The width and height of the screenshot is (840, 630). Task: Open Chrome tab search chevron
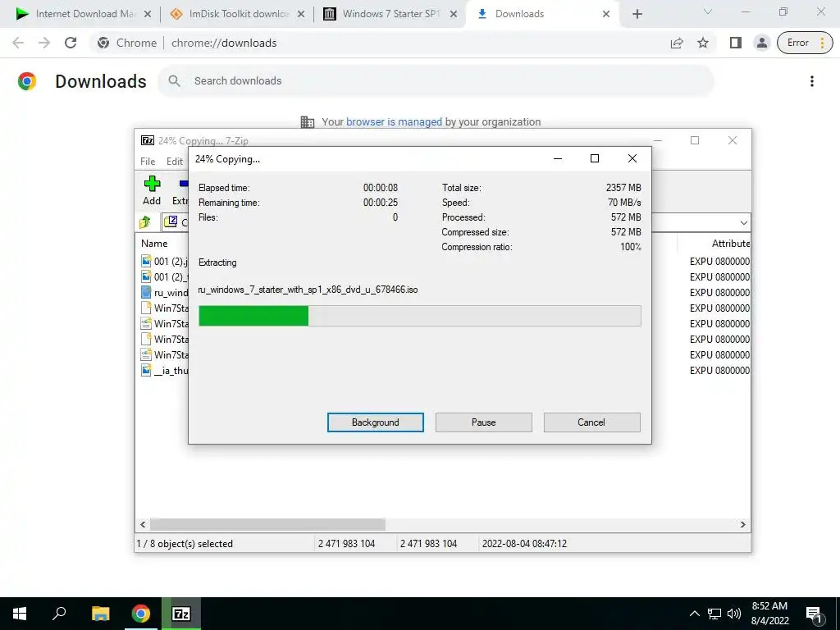[708, 11]
